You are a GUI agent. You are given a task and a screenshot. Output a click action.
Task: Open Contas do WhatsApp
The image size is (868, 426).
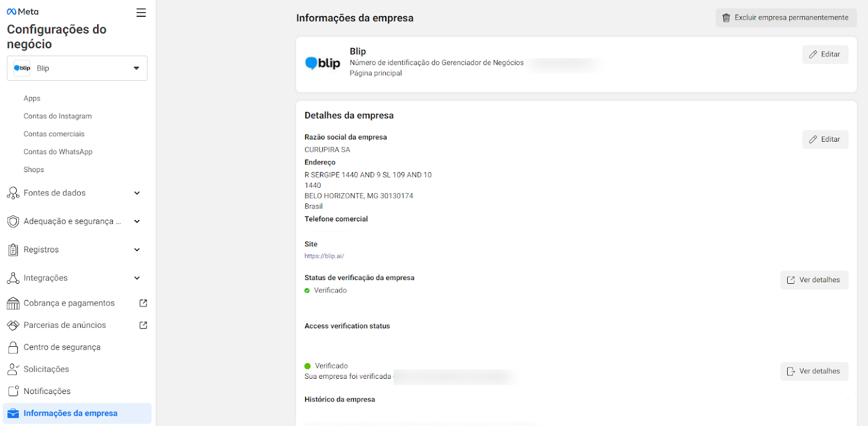(58, 152)
